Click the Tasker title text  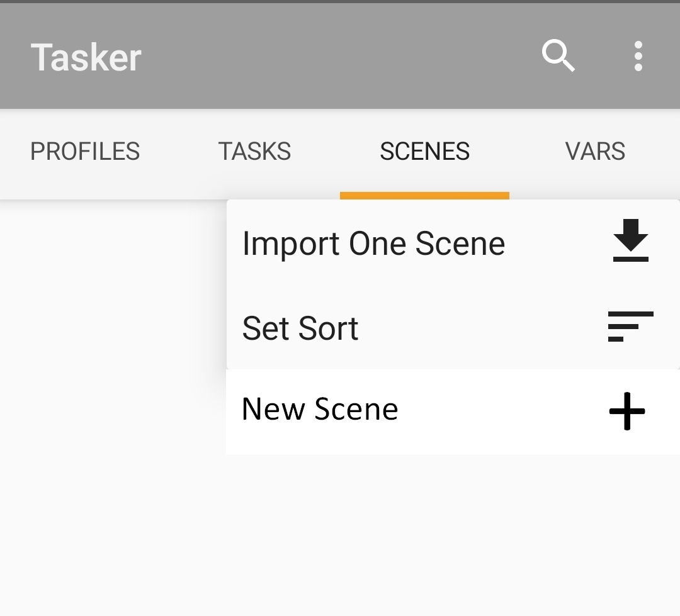86,57
